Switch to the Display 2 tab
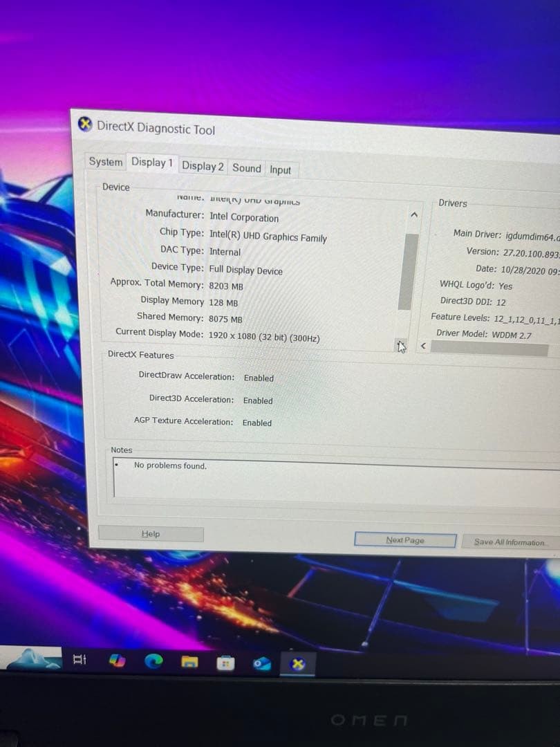Image resolution: width=560 pixels, height=747 pixels. pos(203,166)
